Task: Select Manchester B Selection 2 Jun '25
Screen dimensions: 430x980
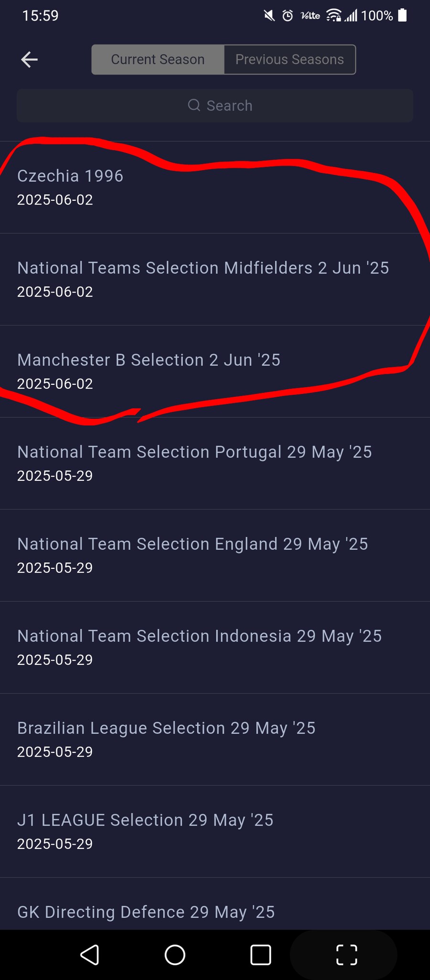Action: click(215, 371)
